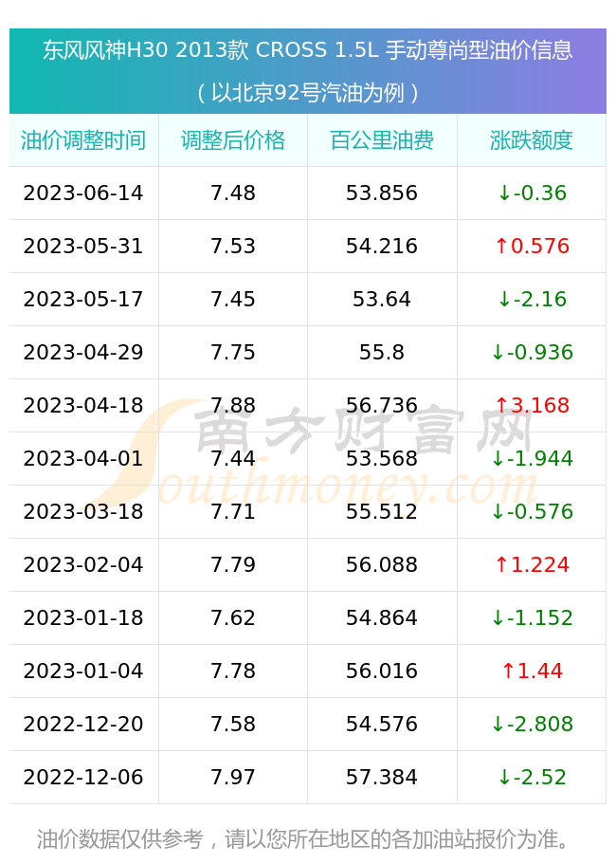The width and height of the screenshot is (616, 864).
Task: Click the green down arrow -0.36 value
Action: [532, 193]
